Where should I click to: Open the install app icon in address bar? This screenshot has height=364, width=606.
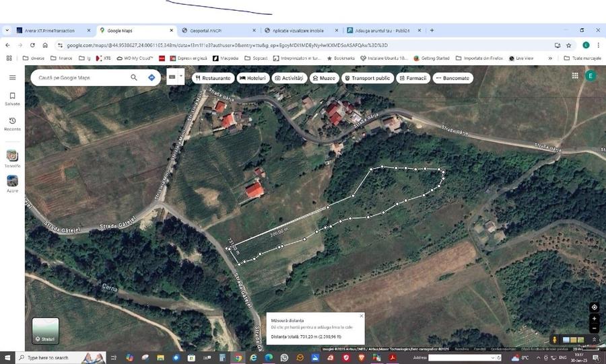click(558, 45)
